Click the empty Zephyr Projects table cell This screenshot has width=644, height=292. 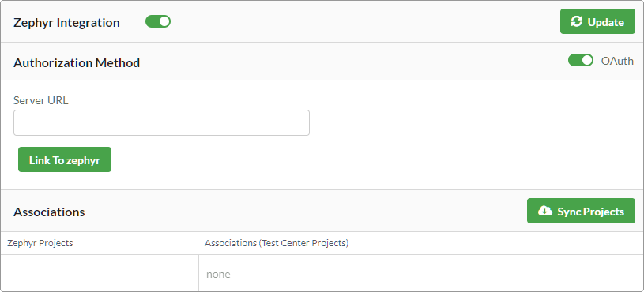pos(100,274)
